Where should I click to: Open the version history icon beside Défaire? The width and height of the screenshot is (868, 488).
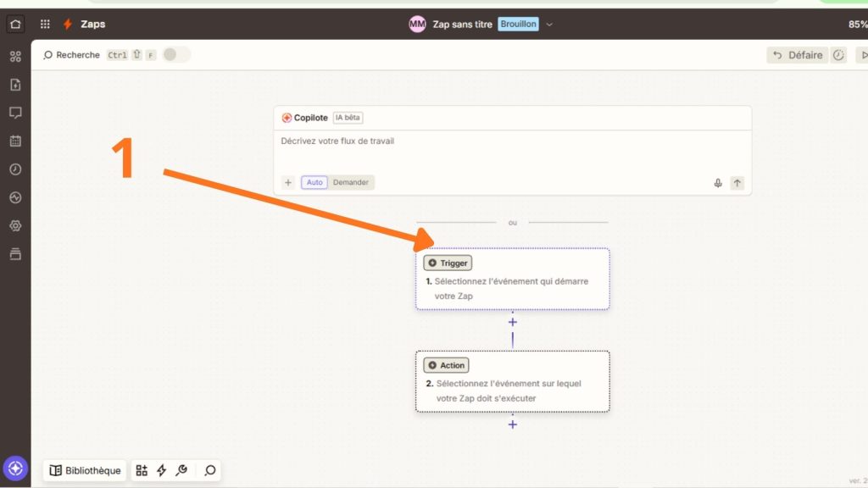pos(838,55)
